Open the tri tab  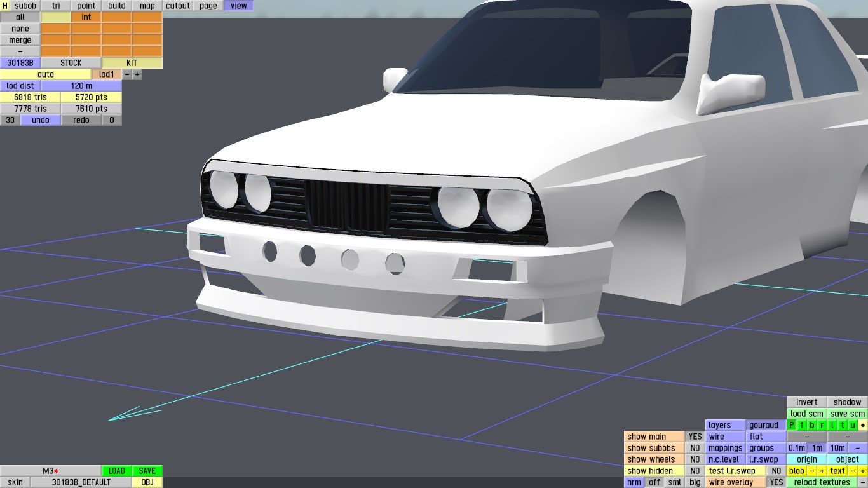click(56, 6)
